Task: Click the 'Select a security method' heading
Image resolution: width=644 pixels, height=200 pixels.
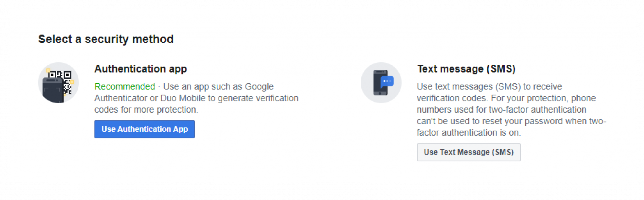Action: click(x=106, y=39)
